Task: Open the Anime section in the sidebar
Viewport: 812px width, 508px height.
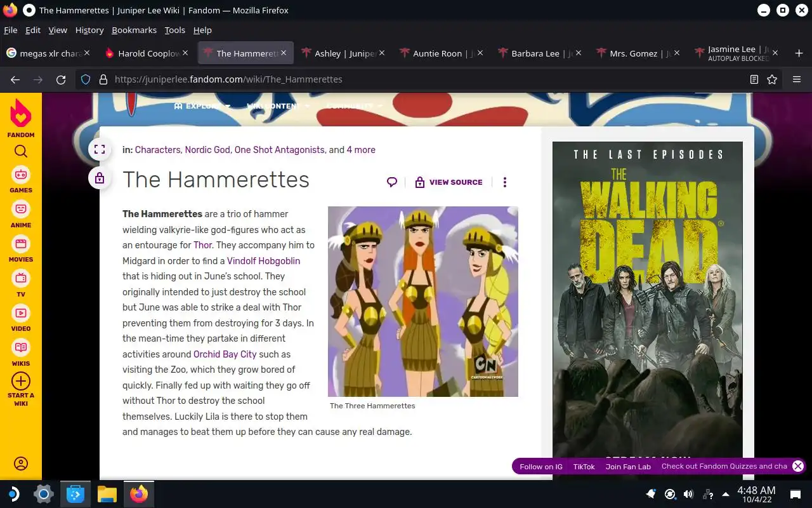Action: click(21, 215)
